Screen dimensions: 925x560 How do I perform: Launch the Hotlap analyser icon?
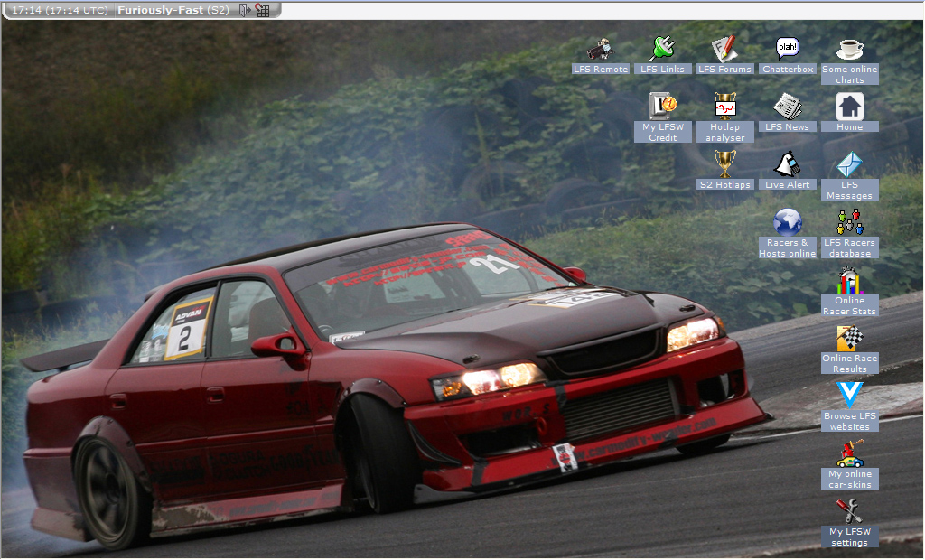[x=725, y=107]
